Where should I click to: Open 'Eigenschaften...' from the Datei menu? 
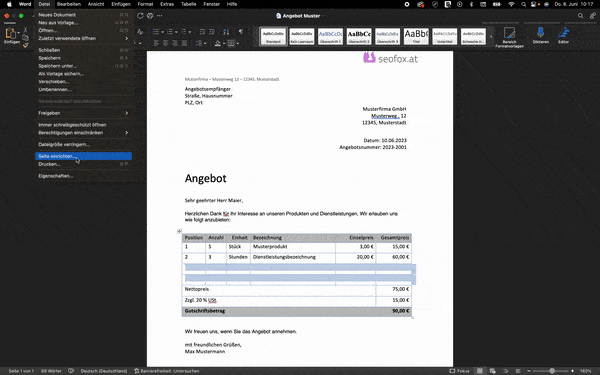(83, 176)
